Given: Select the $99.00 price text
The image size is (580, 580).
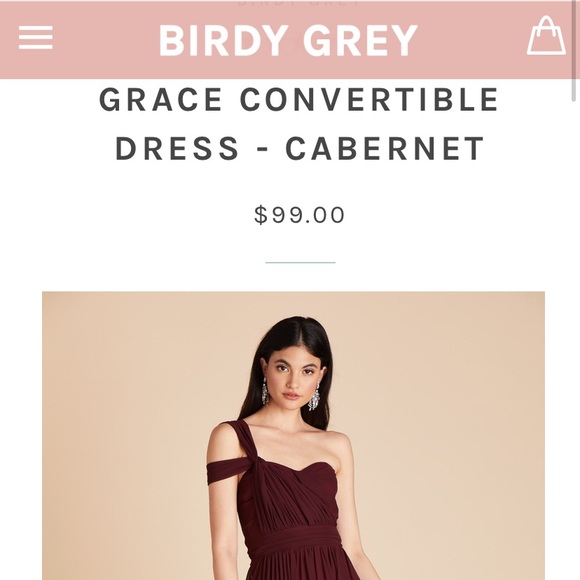Looking at the screenshot, I should pos(300,215).
